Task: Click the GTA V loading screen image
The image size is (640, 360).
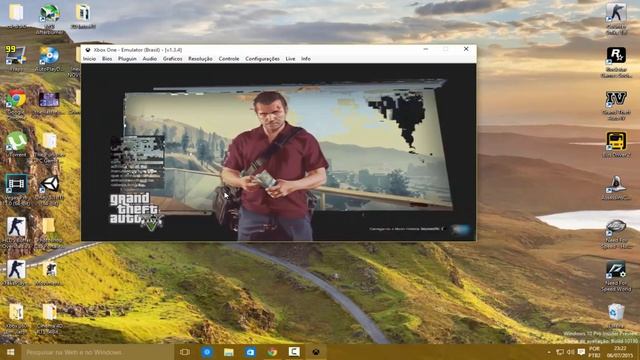Action: [278, 152]
